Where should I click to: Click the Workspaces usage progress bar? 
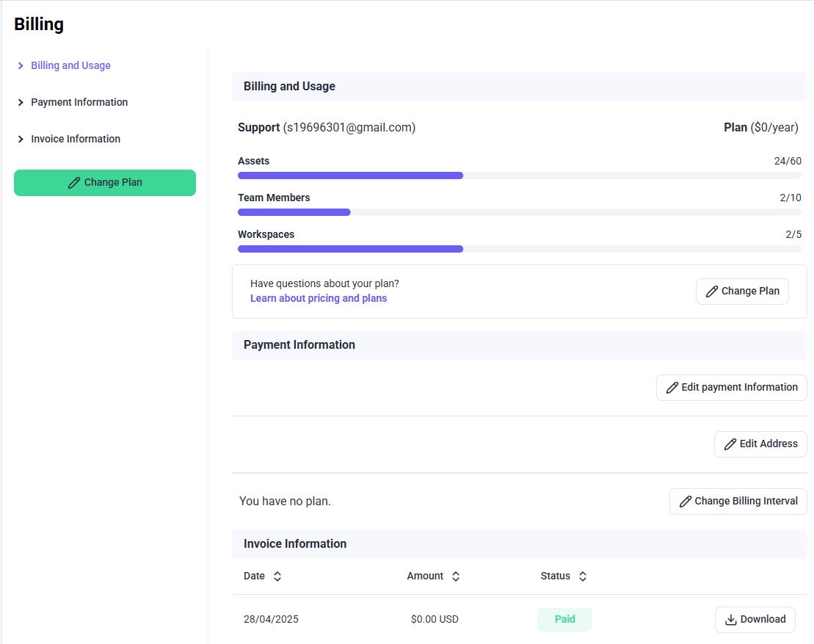519,249
